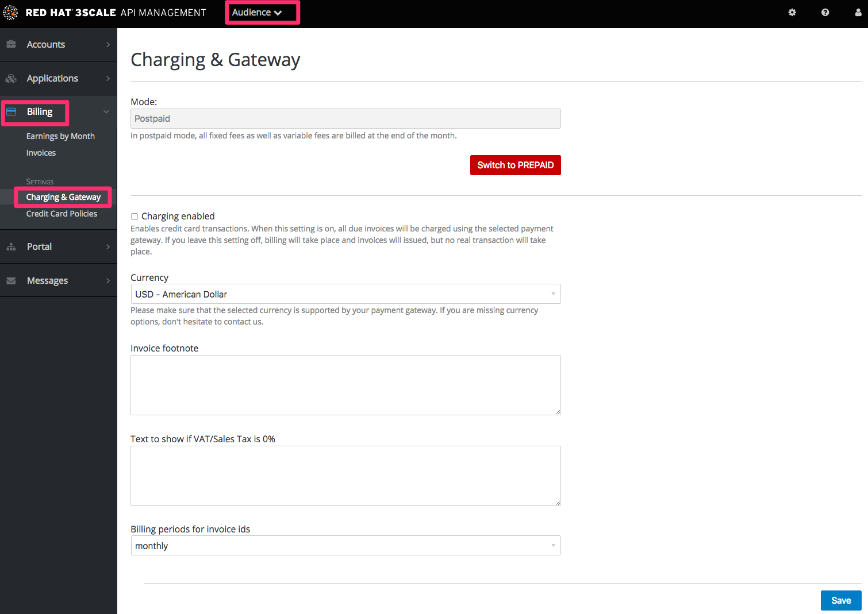Click the VAT/Sales Tax 0% text area
This screenshot has width=868, height=614.
(x=345, y=476)
